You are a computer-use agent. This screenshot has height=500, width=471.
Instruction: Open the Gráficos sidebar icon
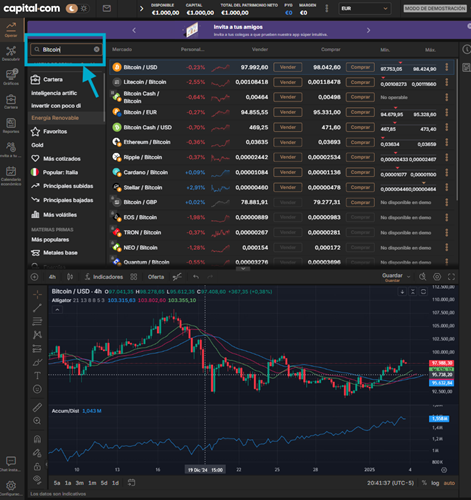(x=11, y=77)
